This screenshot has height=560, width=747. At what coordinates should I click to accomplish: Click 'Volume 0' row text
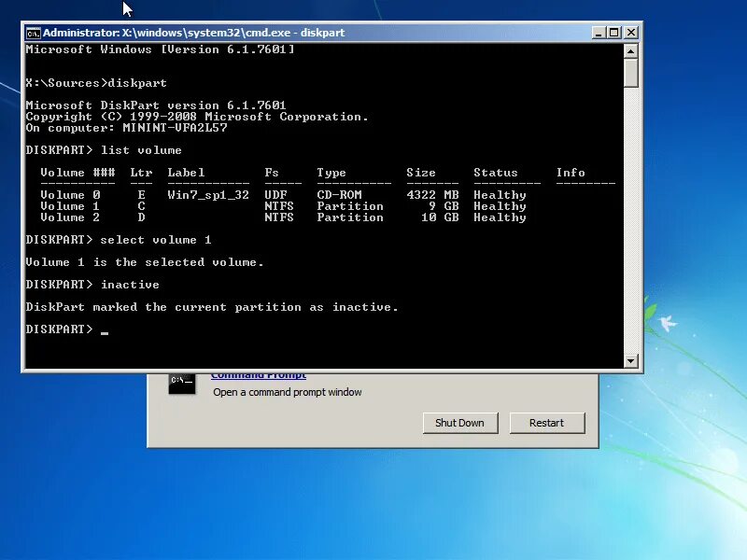pyautogui.click(x=70, y=195)
